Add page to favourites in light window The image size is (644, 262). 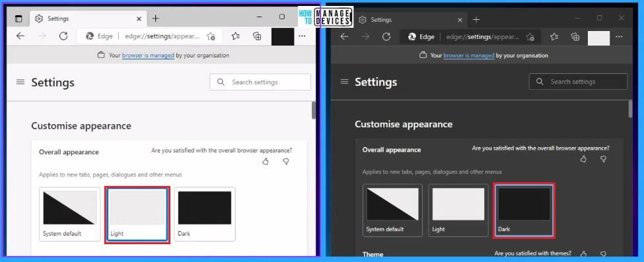click(211, 36)
